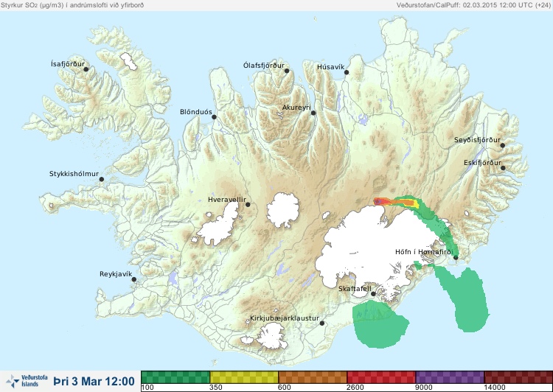Image resolution: width=553 pixels, height=392 pixels.
Task: Select the orange 600 legend swatch
Action: coord(313,377)
